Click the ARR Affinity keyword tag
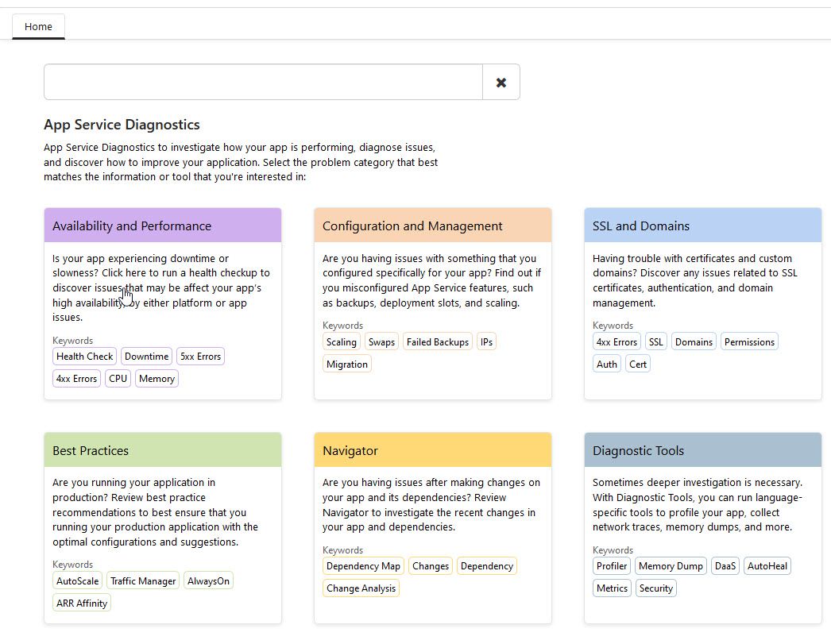This screenshot has height=644, width=831. pyautogui.click(x=82, y=604)
